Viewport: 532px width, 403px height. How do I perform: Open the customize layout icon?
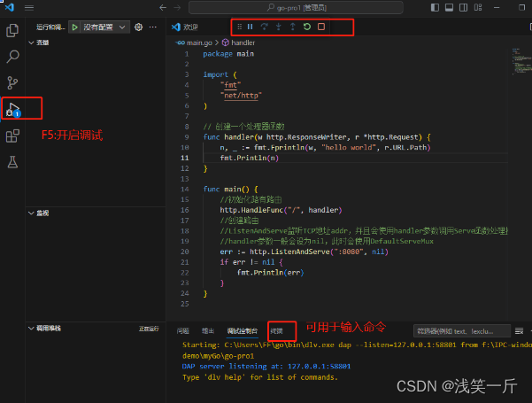coord(478,7)
